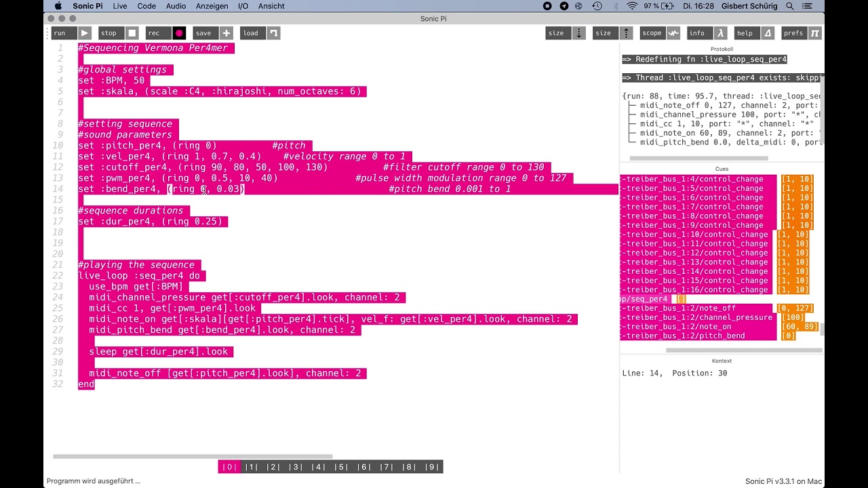Switch to buffer tab 1
The height and width of the screenshot is (488, 868).
click(252, 466)
